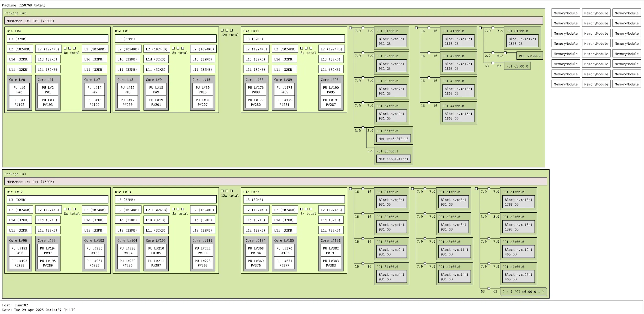Image resolution: width=644 pixels, height=314 pixels.
Task: Select the Block nvme4n1 device box
Action: [x=392, y=277]
